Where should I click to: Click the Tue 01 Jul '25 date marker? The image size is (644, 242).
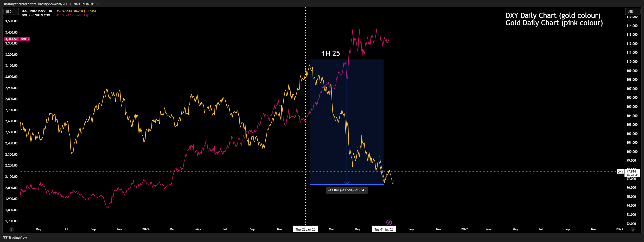coord(384,229)
